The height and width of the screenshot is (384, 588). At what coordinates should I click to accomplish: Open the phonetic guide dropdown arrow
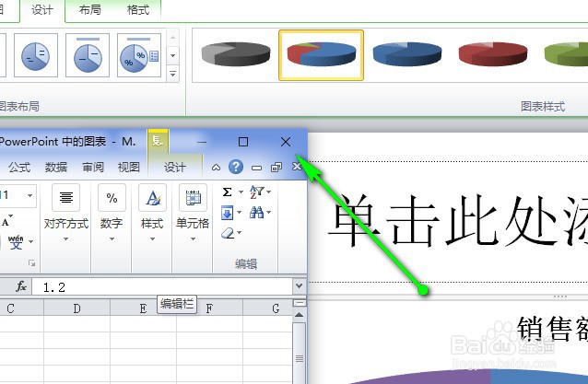click(x=30, y=241)
